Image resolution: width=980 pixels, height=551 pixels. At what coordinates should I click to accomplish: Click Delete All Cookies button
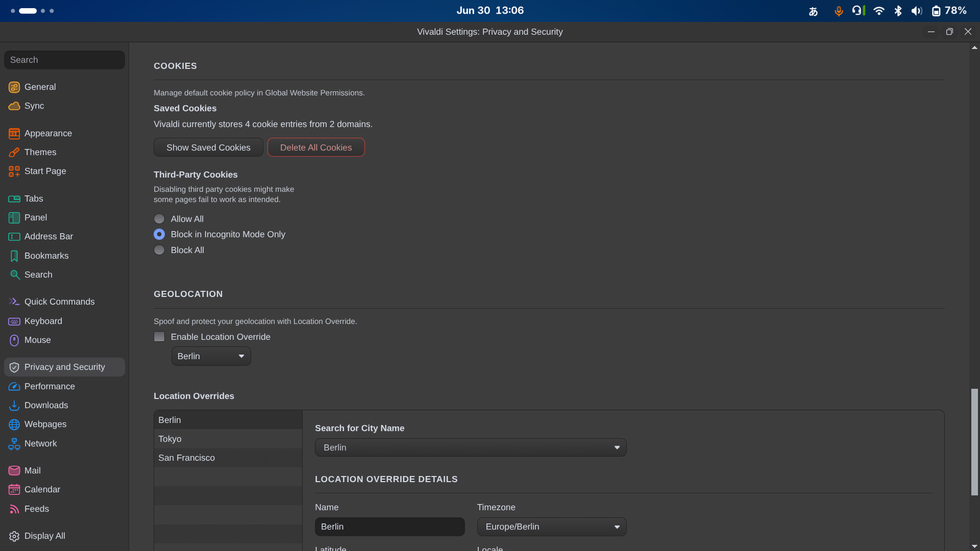[316, 147]
